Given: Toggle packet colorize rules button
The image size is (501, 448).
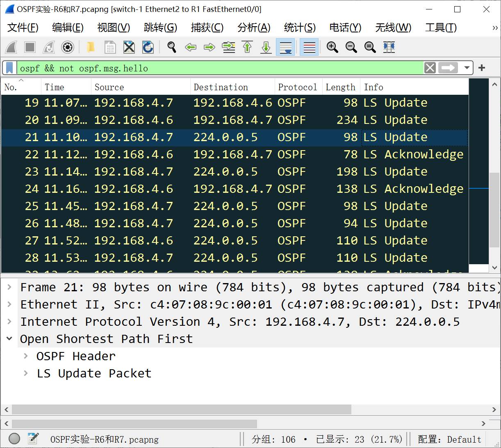Looking at the screenshot, I should [309, 47].
